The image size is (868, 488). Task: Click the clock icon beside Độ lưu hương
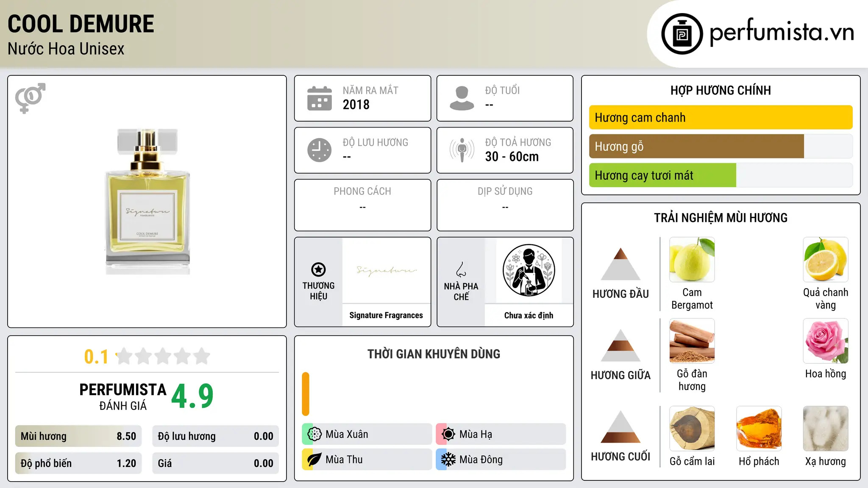320,150
